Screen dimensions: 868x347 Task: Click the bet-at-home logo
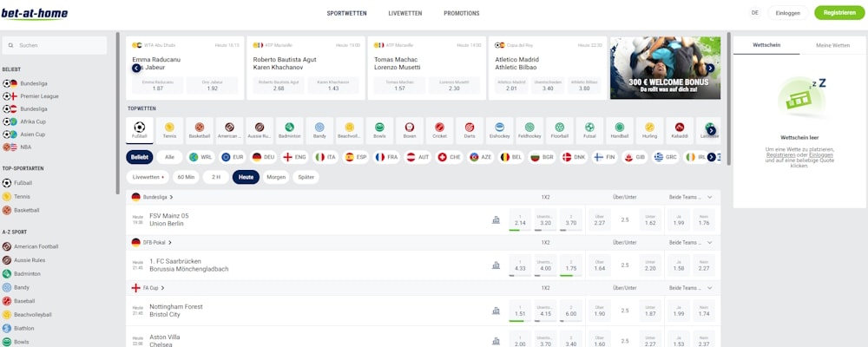pyautogui.click(x=35, y=13)
